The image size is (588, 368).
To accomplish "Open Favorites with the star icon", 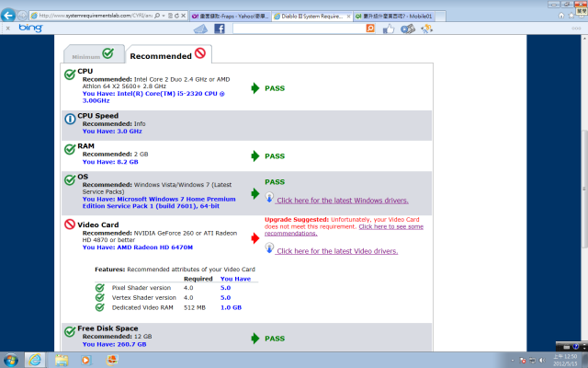I will [571, 16].
